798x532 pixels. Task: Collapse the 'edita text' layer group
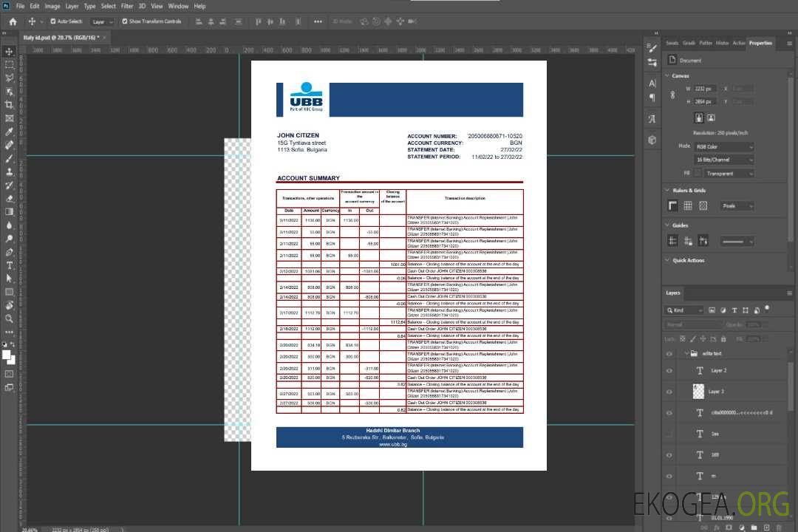tap(686, 353)
